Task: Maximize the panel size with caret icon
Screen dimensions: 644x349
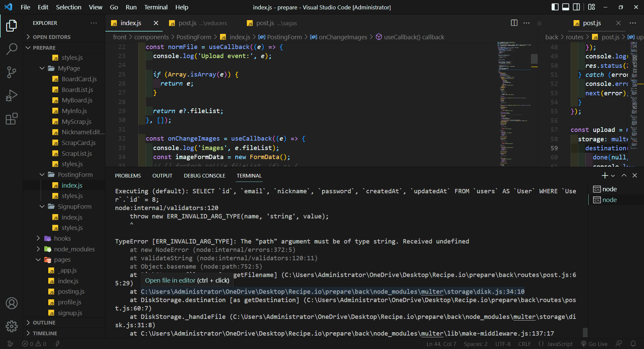Action: click(624, 176)
